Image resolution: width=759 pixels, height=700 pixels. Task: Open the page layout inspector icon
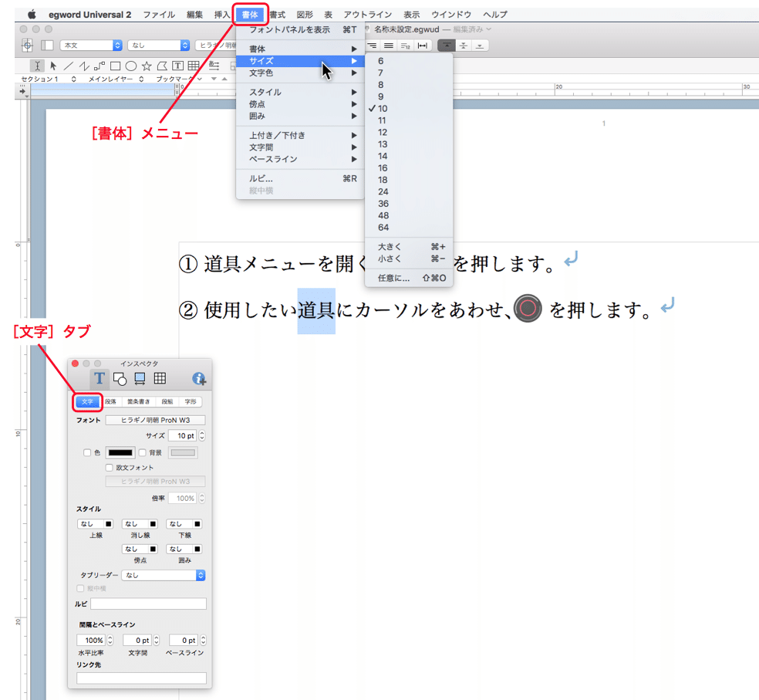coord(140,378)
